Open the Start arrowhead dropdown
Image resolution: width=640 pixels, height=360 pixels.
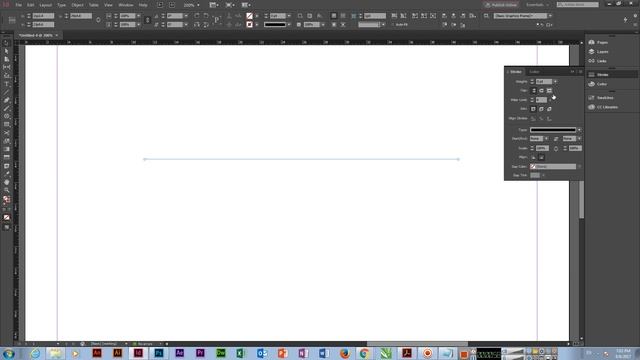(x=546, y=139)
